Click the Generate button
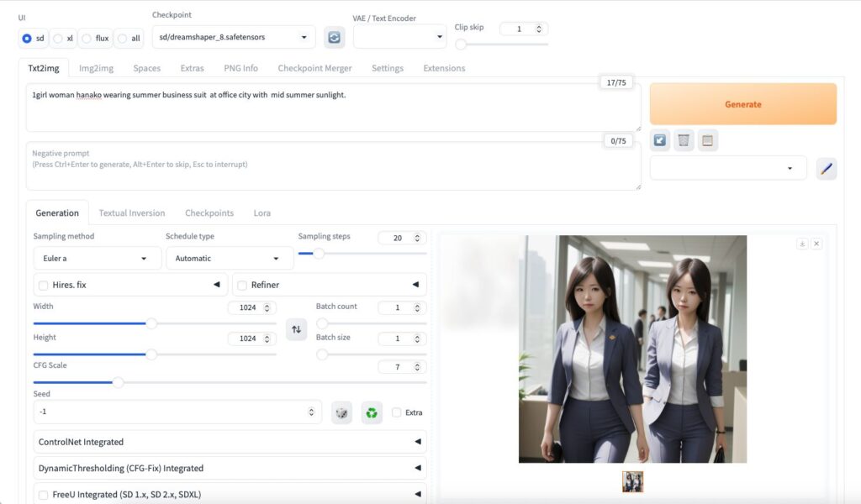The width and height of the screenshot is (861, 504). point(743,104)
